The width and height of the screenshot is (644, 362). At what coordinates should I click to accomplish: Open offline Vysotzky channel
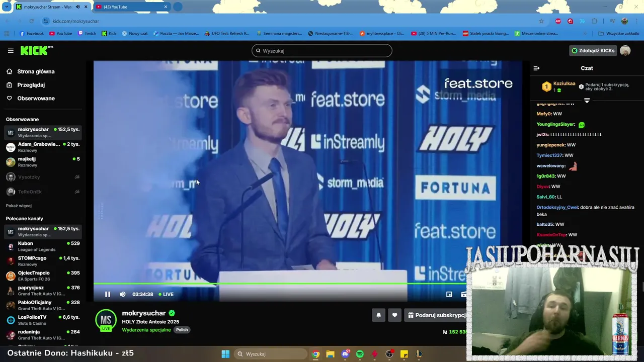pos(43,177)
